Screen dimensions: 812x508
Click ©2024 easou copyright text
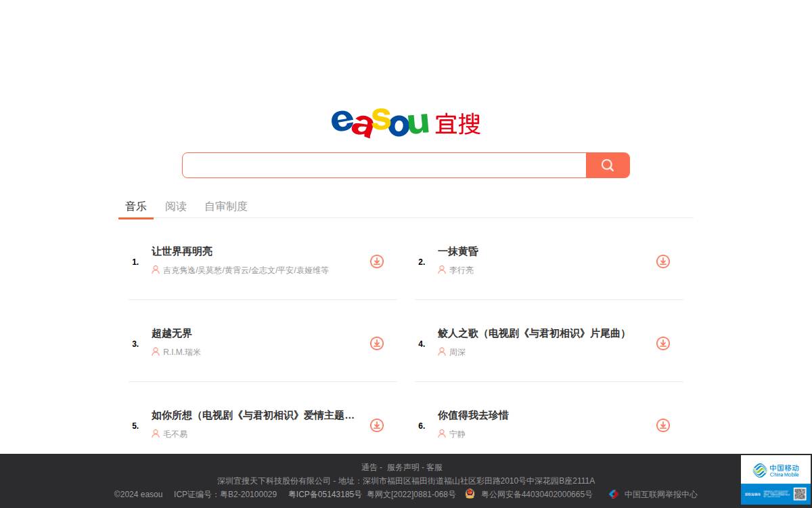coord(138,494)
